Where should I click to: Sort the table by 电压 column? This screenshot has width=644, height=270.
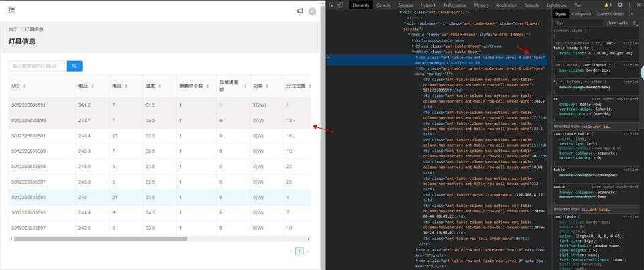coord(92,86)
